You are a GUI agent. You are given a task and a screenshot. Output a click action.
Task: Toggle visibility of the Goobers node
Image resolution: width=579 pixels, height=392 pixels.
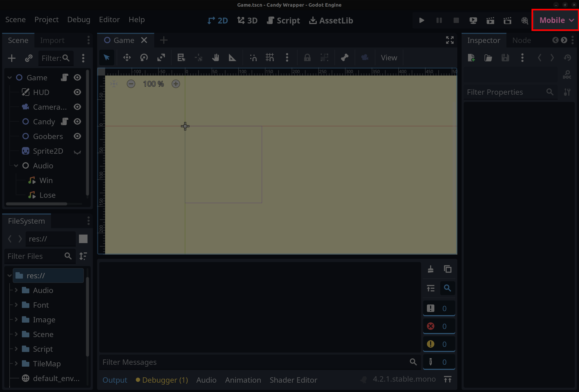(77, 136)
